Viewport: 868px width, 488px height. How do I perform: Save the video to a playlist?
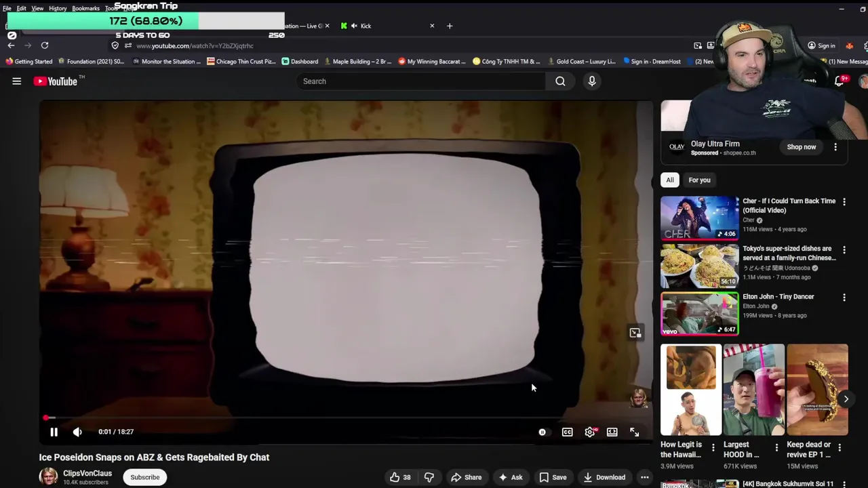point(553,477)
